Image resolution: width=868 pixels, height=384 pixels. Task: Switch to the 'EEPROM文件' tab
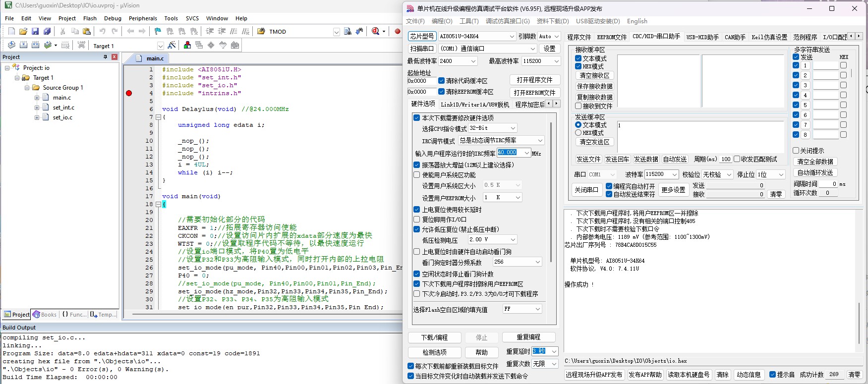(x=612, y=37)
